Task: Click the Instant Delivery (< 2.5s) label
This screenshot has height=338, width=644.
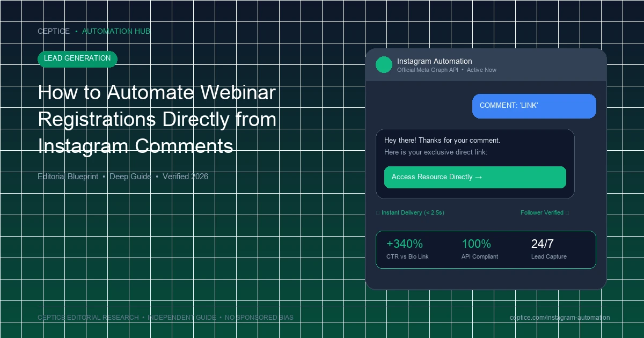Action: click(x=413, y=212)
